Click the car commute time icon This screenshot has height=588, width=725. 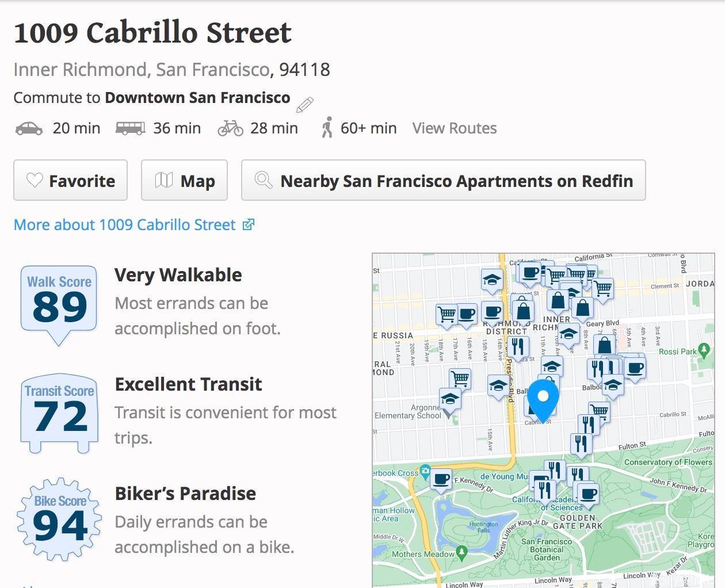point(29,128)
